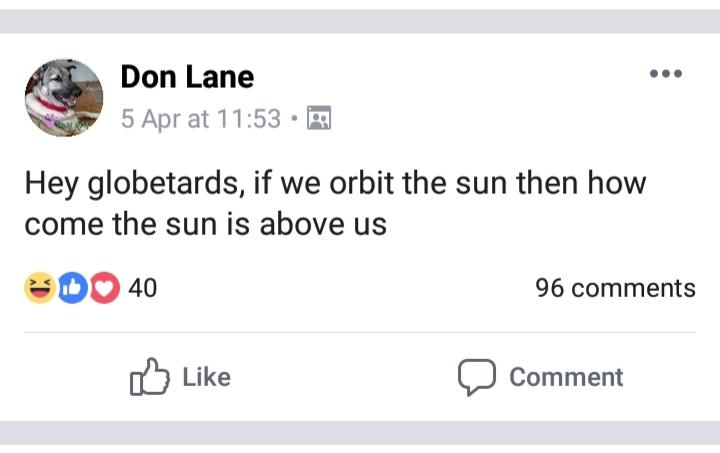Click the word 'Like' in action bar
Image resolution: width=720 pixels, height=453 pixels.
(x=207, y=377)
